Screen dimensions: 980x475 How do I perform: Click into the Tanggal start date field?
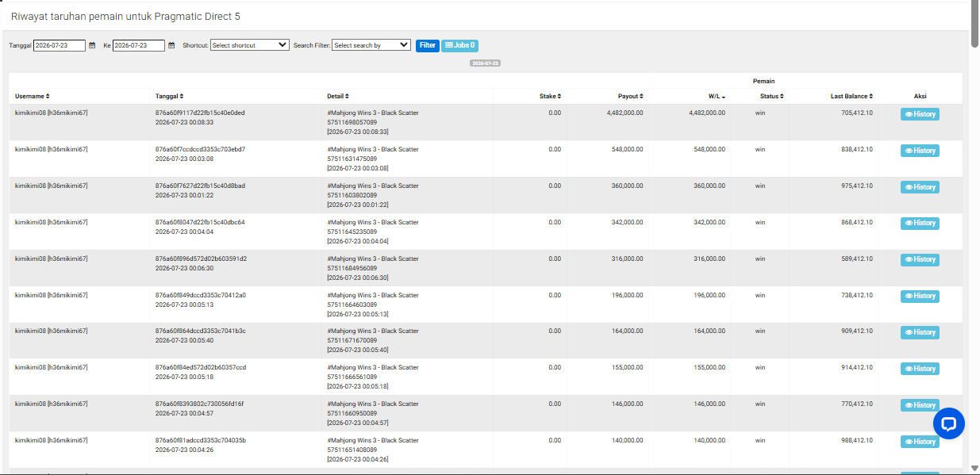(60, 45)
